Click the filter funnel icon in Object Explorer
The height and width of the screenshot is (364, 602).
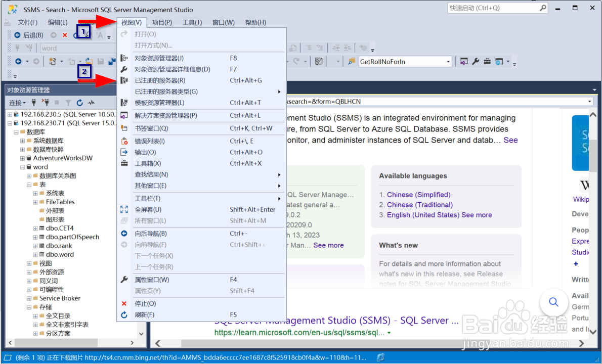tap(68, 103)
